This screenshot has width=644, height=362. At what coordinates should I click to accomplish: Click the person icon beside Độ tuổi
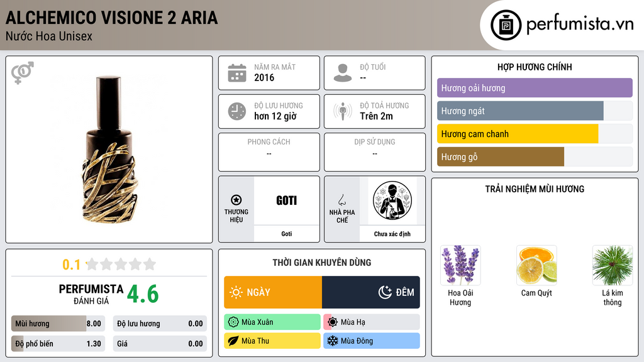(343, 73)
